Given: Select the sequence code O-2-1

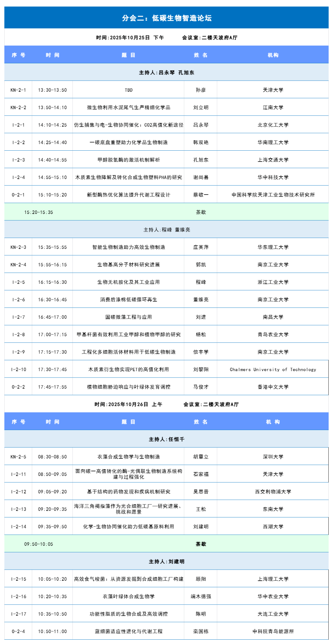Looking at the screenshot, I should tap(18, 195).
